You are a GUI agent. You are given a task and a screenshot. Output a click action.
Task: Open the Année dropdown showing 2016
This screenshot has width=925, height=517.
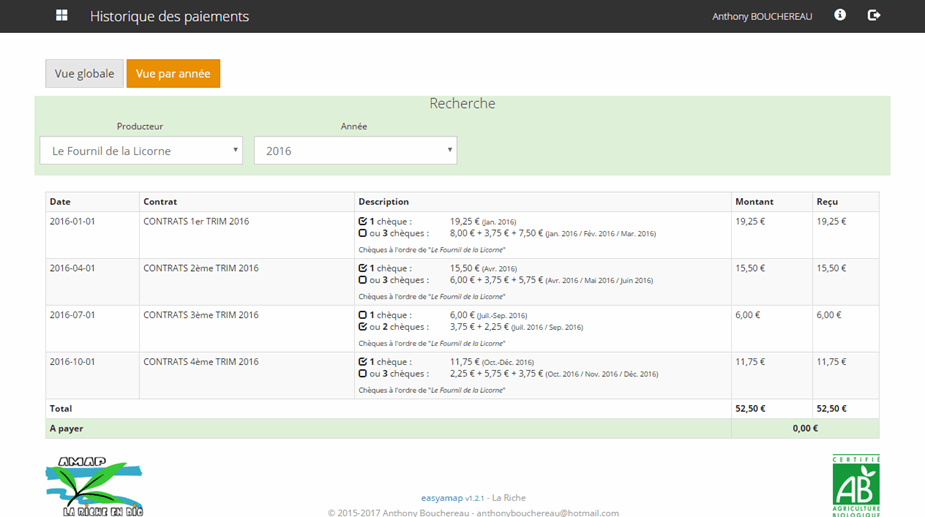pyautogui.click(x=355, y=151)
